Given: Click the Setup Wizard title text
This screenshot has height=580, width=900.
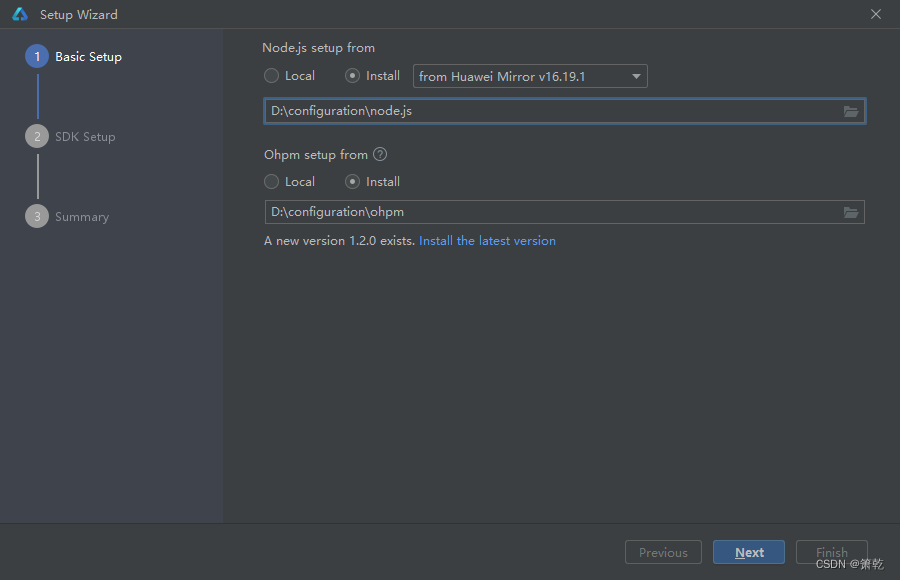Looking at the screenshot, I should pos(79,15).
